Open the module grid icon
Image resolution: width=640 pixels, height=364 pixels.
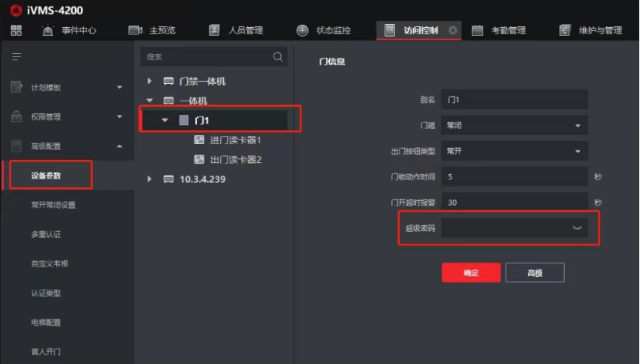coord(17,30)
